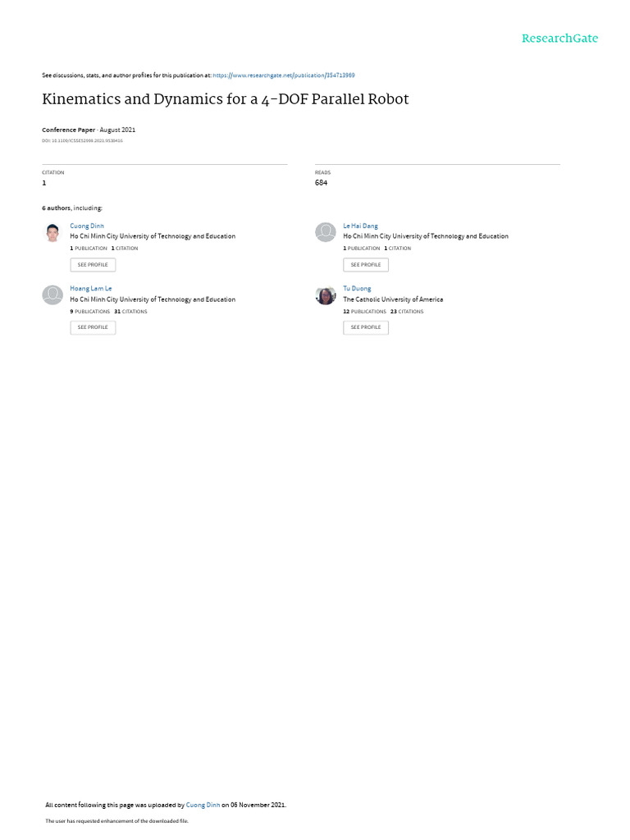The image size is (630, 840).
Task: Open Le Hai Dang author name link
Action: pos(361,226)
